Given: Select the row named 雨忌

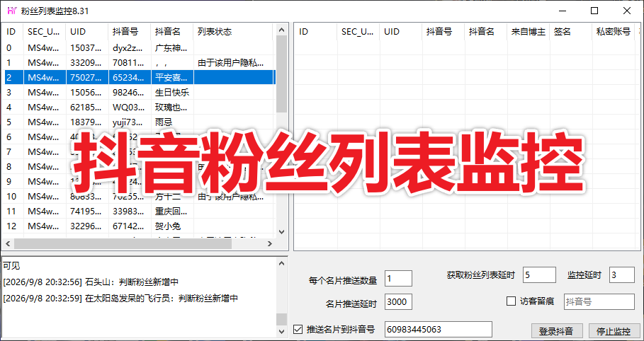Looking at the screenshot, I should coord(140,122).
